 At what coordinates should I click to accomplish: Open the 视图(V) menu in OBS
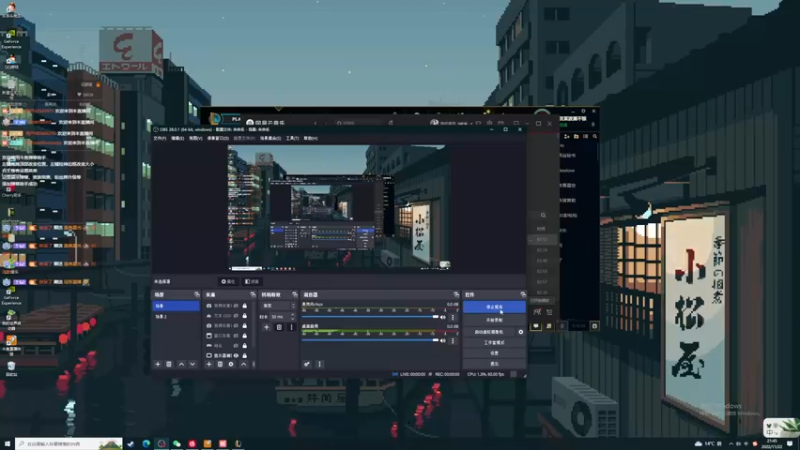click(195, 138)
